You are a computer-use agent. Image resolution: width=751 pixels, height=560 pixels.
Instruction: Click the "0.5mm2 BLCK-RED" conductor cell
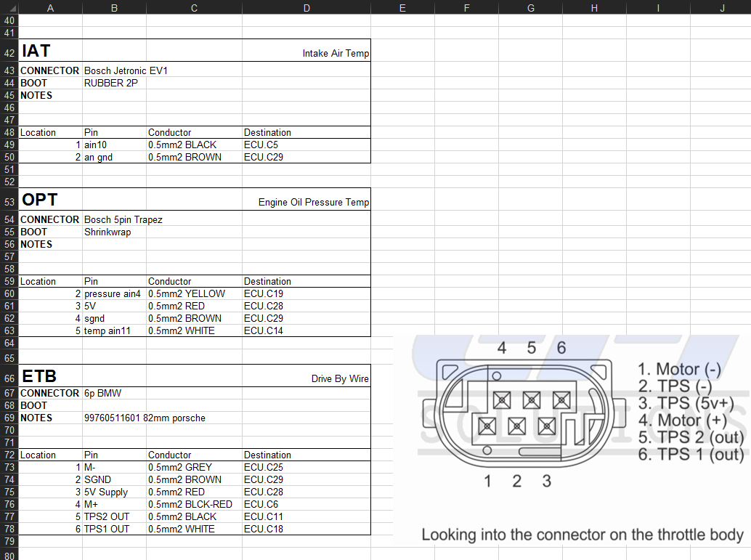(x=194, y=504)
